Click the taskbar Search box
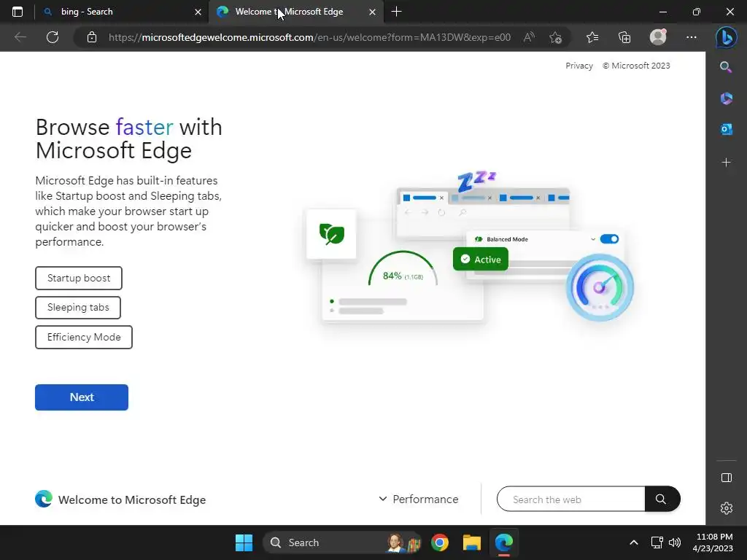Screen dimensions: 747x560 pyautogui.click(x=342, y=542)
